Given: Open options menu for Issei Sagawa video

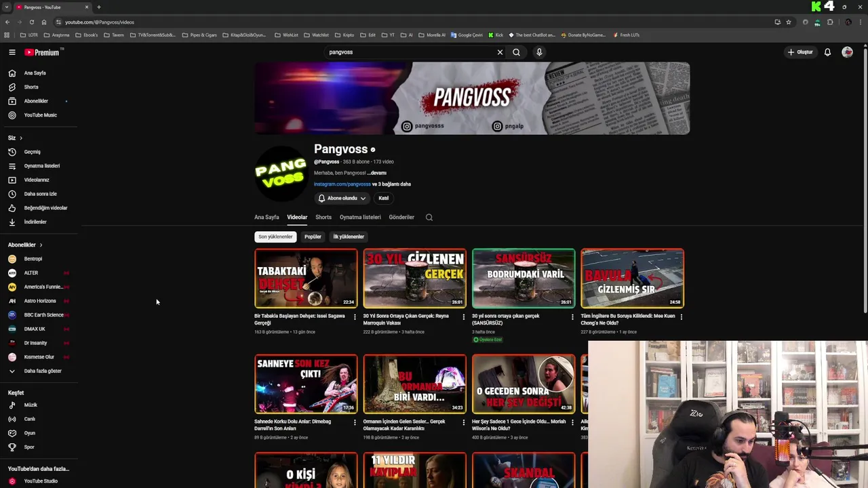Looking at the screenshot, I should click(x=355, y=317).
